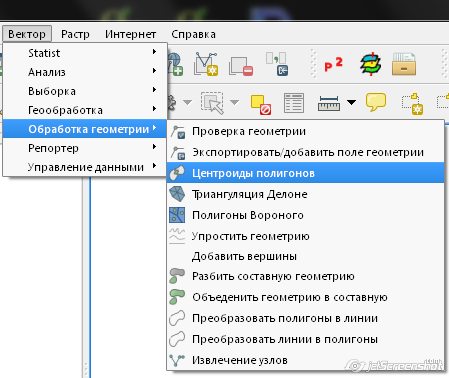Image resolution: width=449 pixels, height=378 pixels.
Task: Open the measure tool dropdown arrow
Action: [x=351, y=102]
